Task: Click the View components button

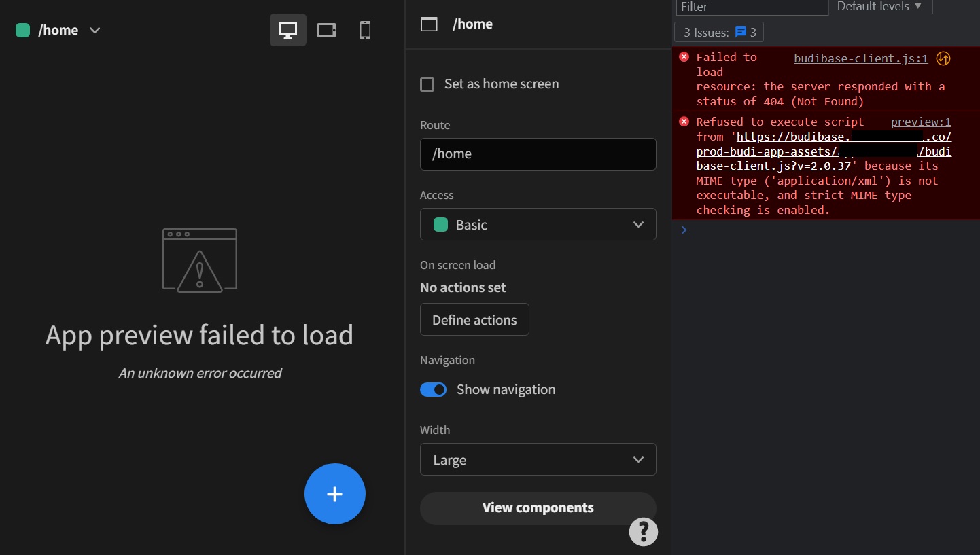Action: coord(538,508)
